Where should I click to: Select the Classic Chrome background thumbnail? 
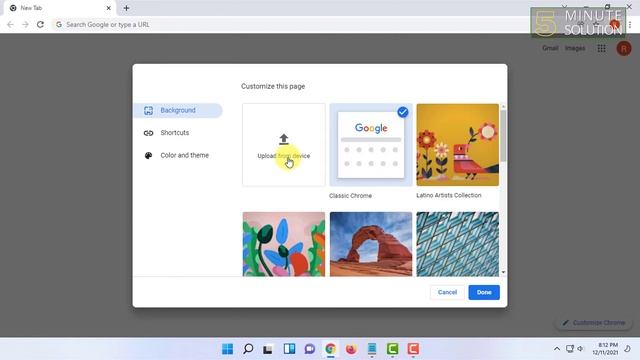371,145
